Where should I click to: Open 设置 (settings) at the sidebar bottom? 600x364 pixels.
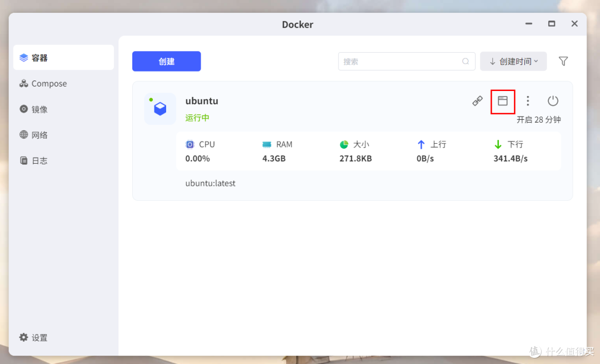coord(34,337)
